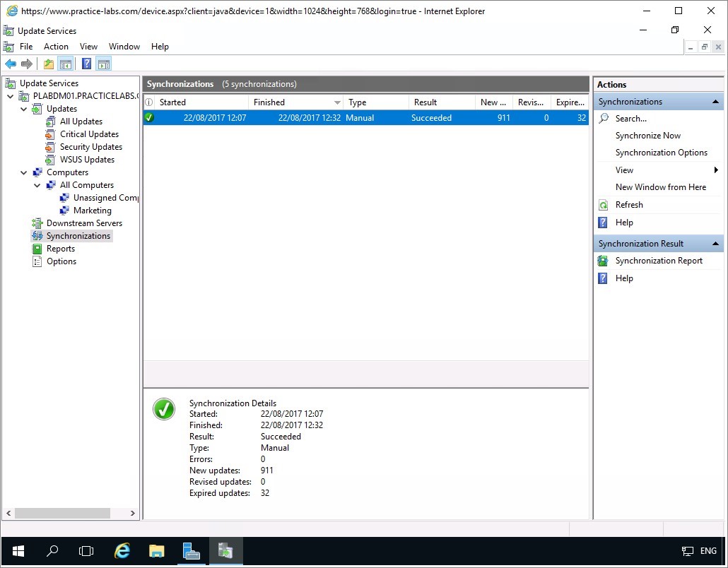Open Internet Explorer from the taskbar
Image resolution: width=728 pixels, height=568 pixels.
122,551
